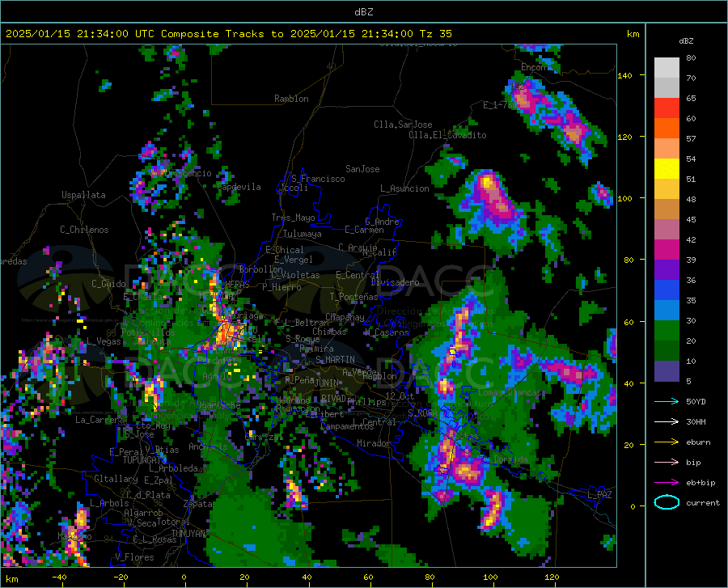Click the 'L_Asuncion' map label
This screenshot has height=588, width=728.
pos(404,188)
